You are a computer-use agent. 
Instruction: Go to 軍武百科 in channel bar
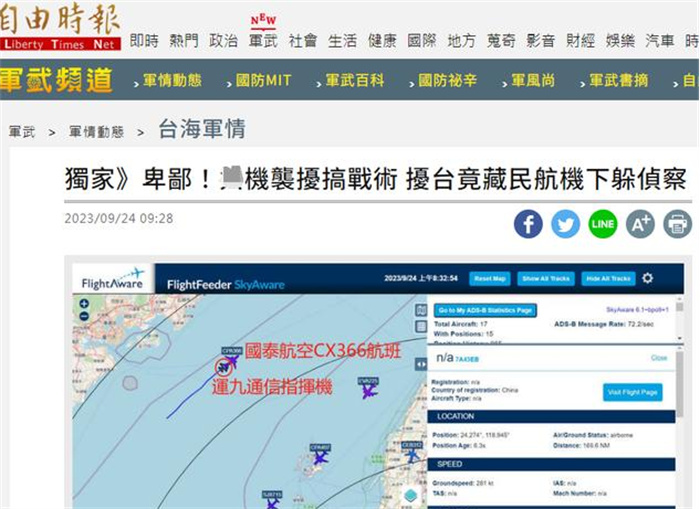354,81
